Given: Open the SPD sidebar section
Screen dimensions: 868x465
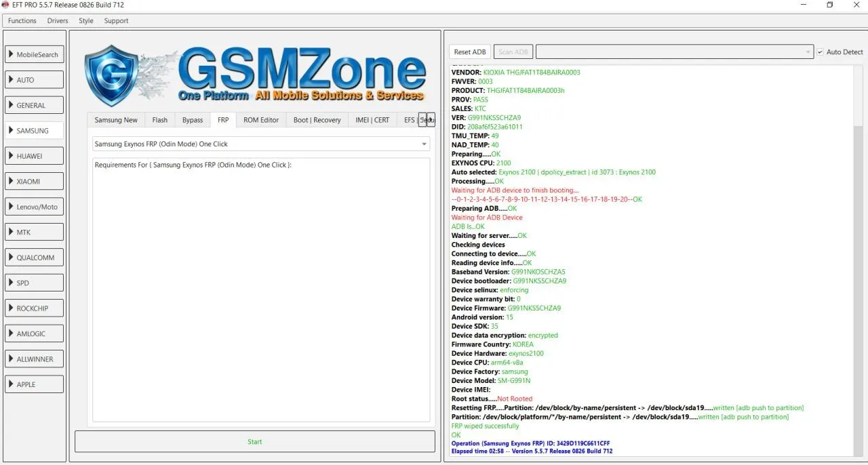Looking at the screenshot, I should coord(35,283).
